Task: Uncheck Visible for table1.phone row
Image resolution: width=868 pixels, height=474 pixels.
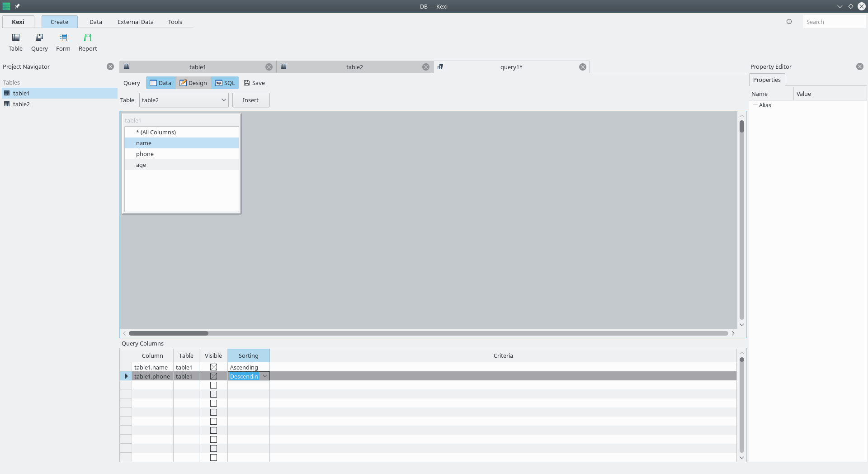Action: pyautogui.click(x=213, y=376)
